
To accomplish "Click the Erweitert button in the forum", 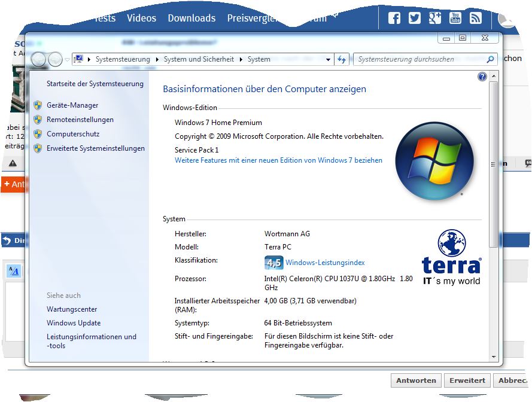I will (467, 380).
